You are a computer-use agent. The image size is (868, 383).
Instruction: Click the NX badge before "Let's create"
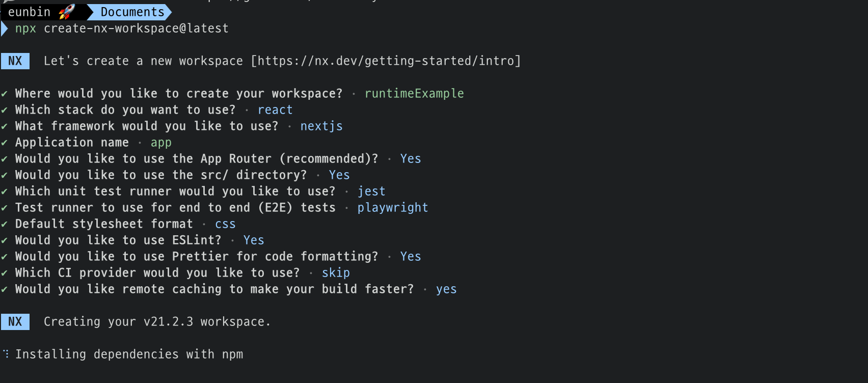click(x=15, y=61)
